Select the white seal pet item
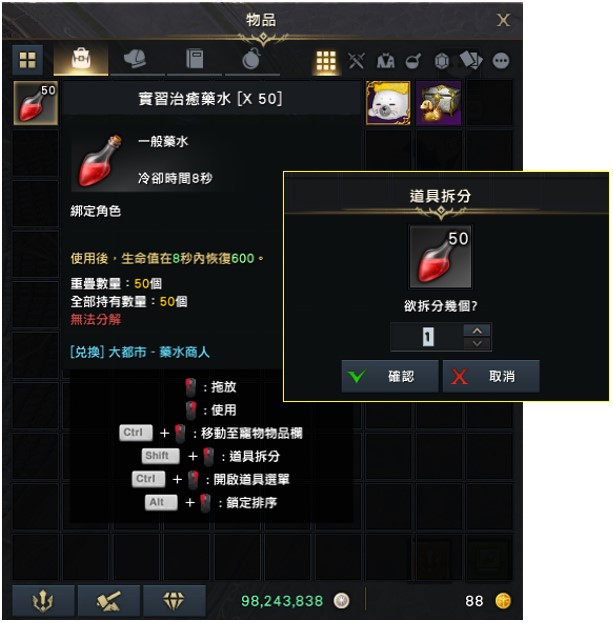613x623 pixels. click(x=388, y=103)
